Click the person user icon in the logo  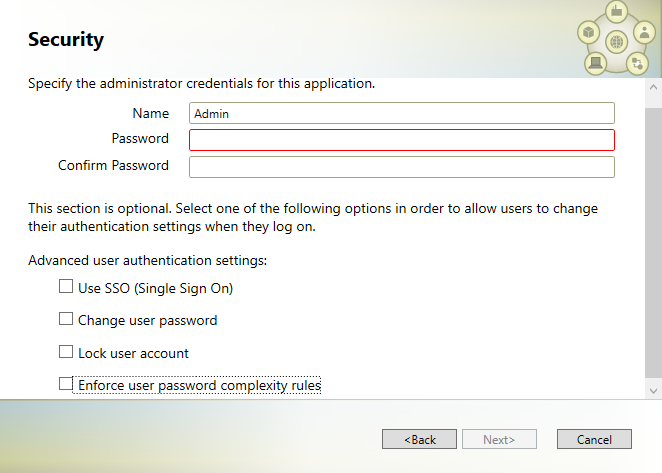click(x=644, y=32)
